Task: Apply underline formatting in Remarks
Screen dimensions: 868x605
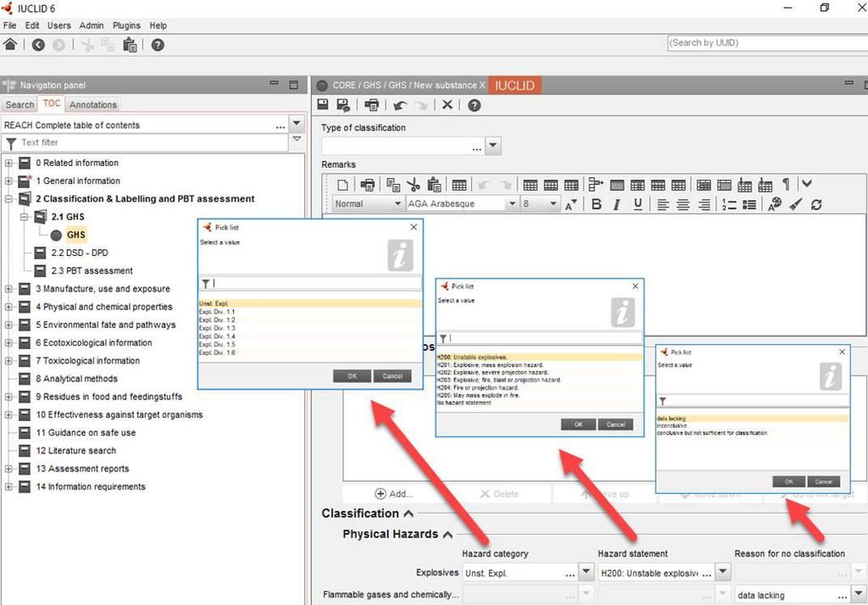Action: [637, 204]
